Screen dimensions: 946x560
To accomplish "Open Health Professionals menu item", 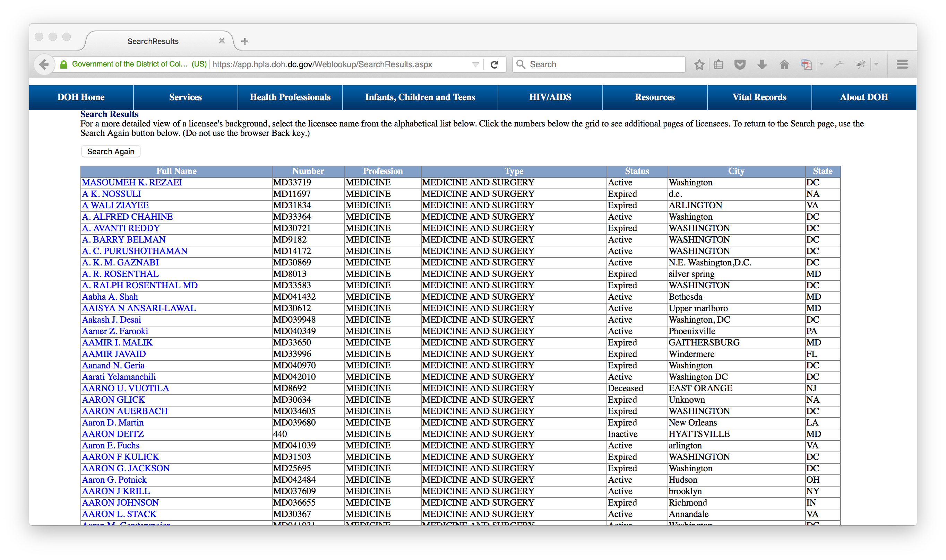I will coord(290,97).
